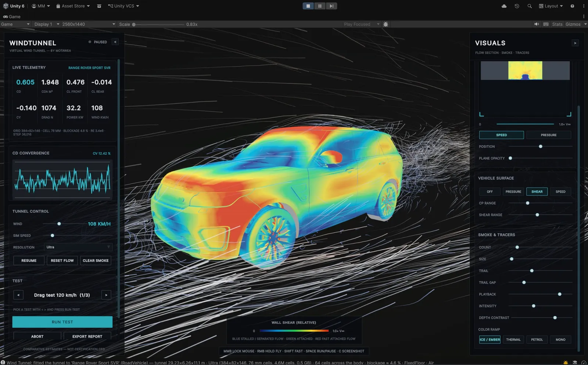The width and height of the screenshot is (588, 365).
Task: Toggle the frame debugger bug icon
Action: pos(386,24)
